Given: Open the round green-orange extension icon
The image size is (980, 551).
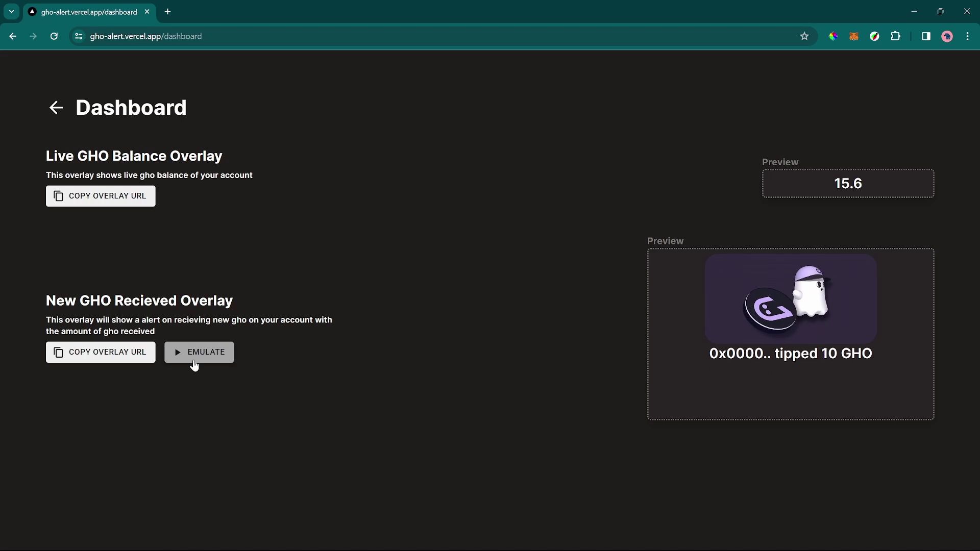Looking at the screenshot, I should (875, 36).
